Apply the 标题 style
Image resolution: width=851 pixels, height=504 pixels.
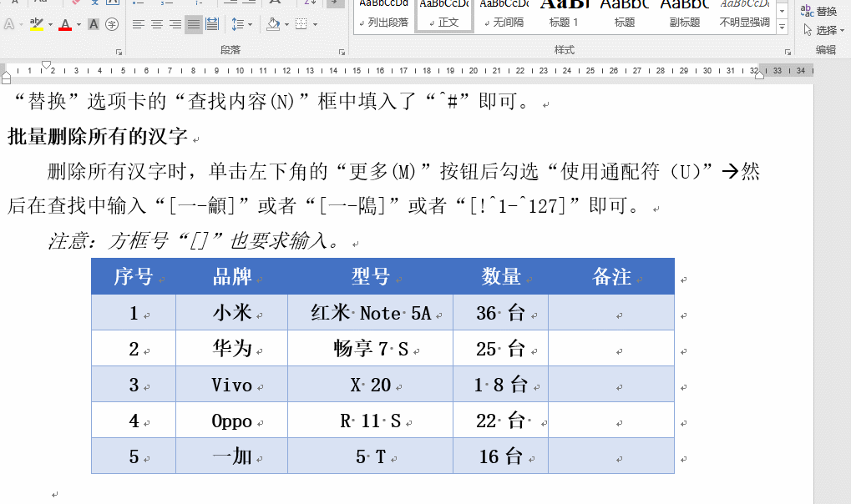pos(624,15)
